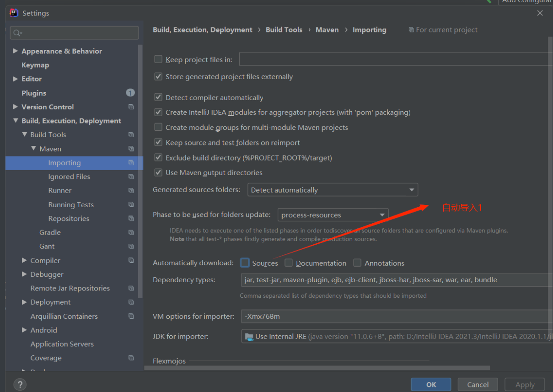Expand Appearance & Behavior section
Viewport: 553px width, 392px height.
click(x=16, y=51)
